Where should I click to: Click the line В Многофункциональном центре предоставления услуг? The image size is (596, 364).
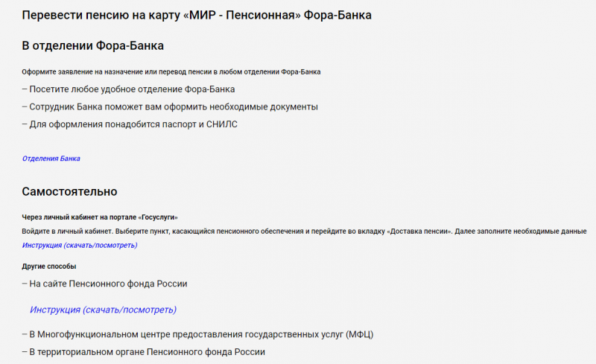pos(186,334)
